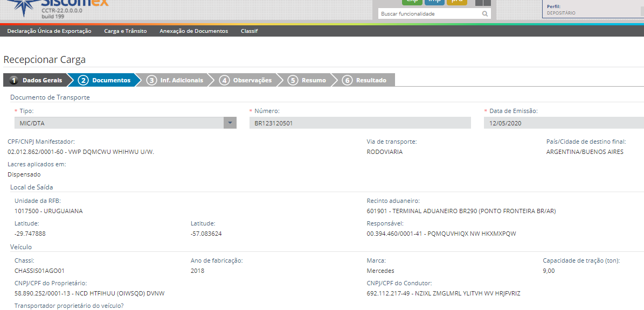Viewport: 644px width, 310px height.
Task: Click the search magnifier icon
Action: [485, 14]
